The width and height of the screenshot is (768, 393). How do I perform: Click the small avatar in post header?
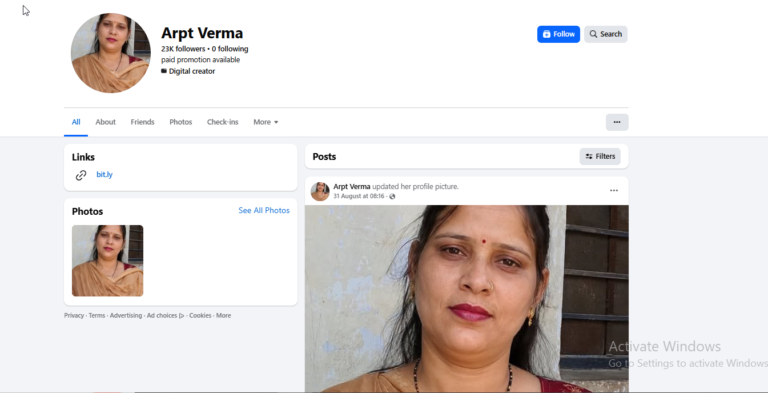[320, 192]
